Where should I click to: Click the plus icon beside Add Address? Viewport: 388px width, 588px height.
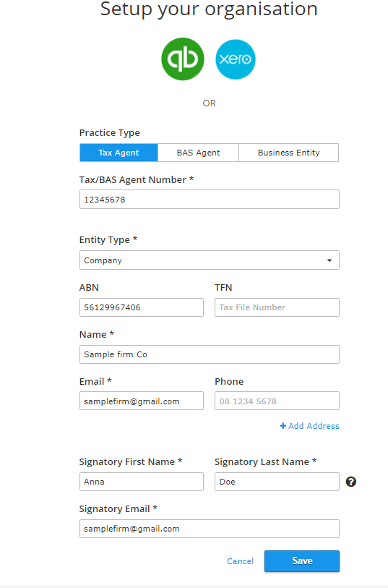283,426
